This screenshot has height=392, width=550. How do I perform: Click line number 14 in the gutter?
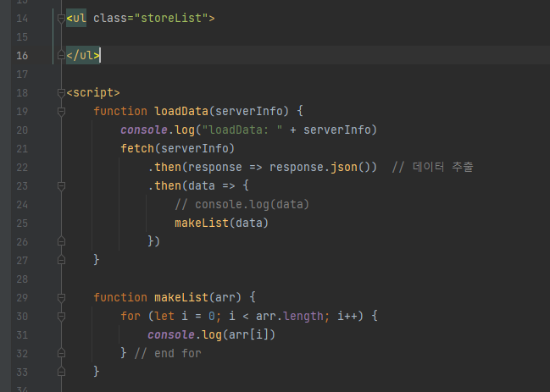tap(22, 19)
